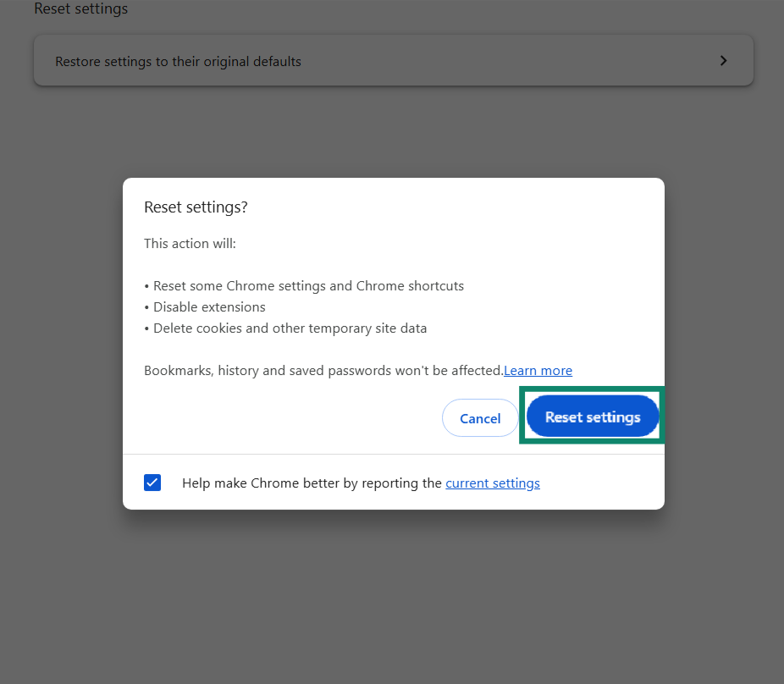
Task: Click the blue checkmark box near dialog bottom
Action: coord(152,482)
